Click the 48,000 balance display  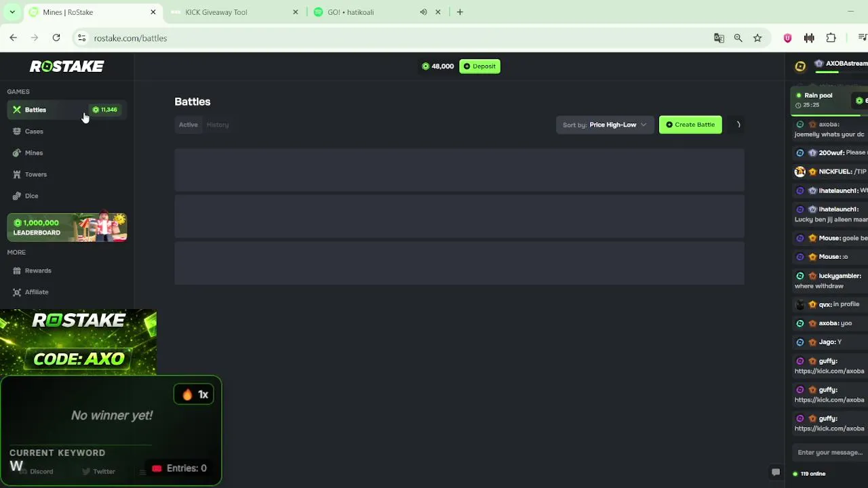point(437,66)
